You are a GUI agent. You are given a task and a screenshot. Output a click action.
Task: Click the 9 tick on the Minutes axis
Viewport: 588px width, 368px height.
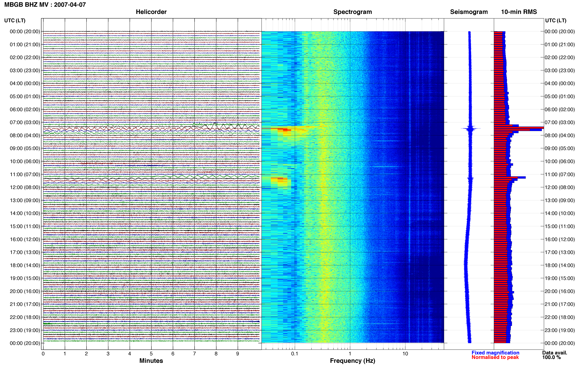tap(238, 354)
